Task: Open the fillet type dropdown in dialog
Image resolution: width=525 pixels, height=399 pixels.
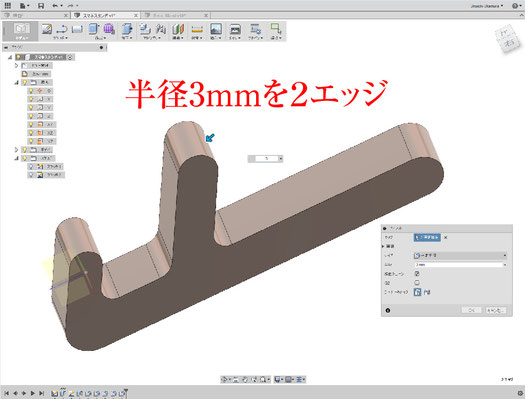Action: pos(460,255)
